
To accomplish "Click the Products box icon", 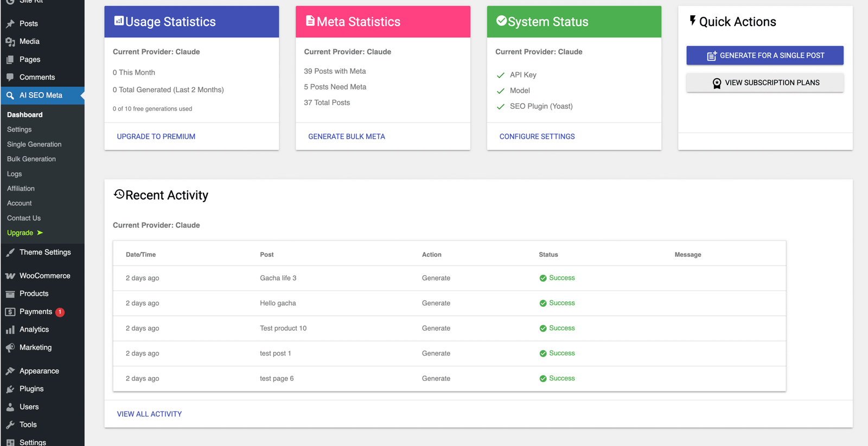I will click(10, 294).
